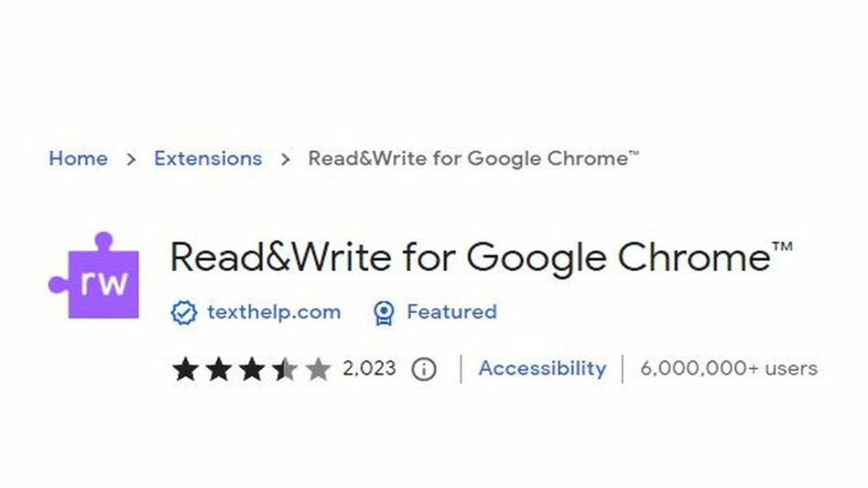Open the Home breadcrumb page
This screenshot has width=868, height=488.
click(79, 158)
